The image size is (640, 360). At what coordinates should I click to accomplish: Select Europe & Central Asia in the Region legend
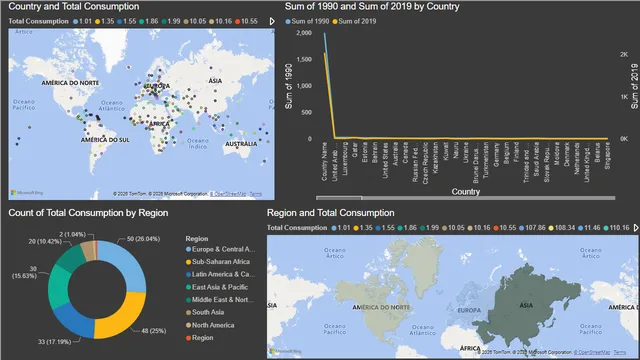click(x=220, y=249)
